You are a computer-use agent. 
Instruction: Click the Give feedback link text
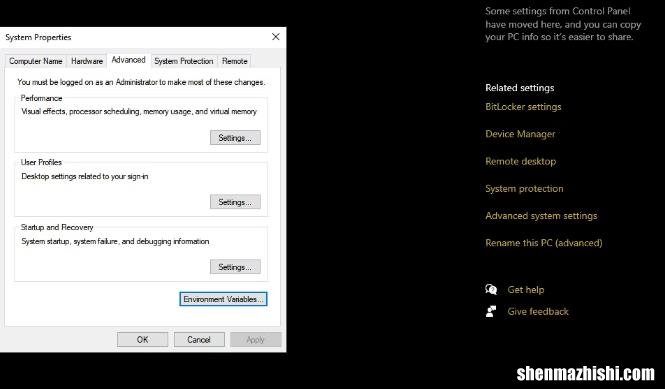pos(538,311)
